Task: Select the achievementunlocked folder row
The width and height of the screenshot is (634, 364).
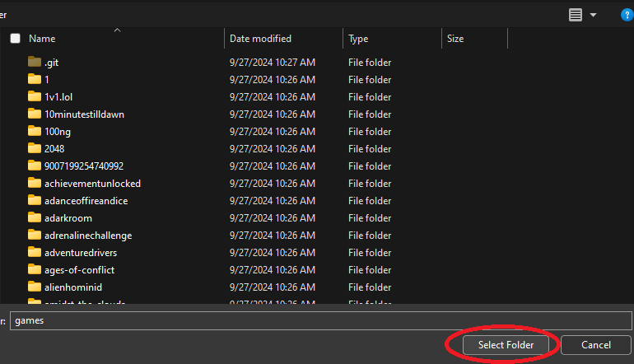Action: pyautogui.click(x=92, y=183)
